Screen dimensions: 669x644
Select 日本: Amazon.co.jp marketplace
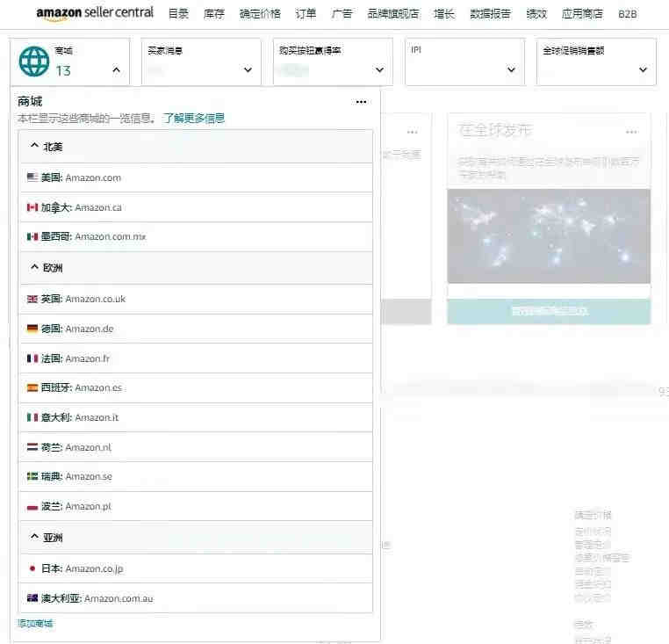[196, 568]
